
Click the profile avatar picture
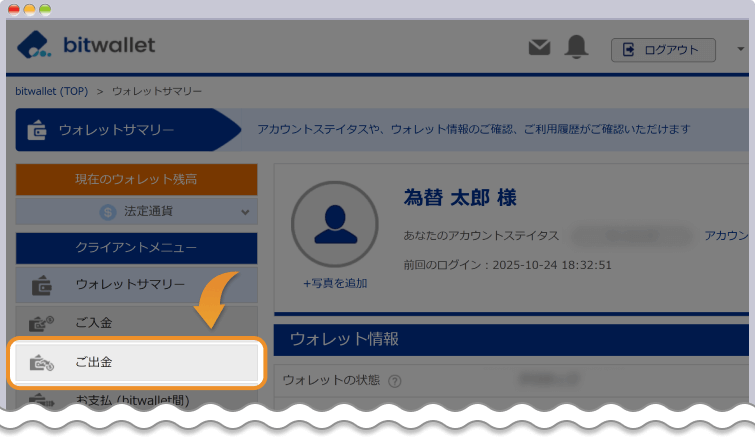click(x=335, y=224)
